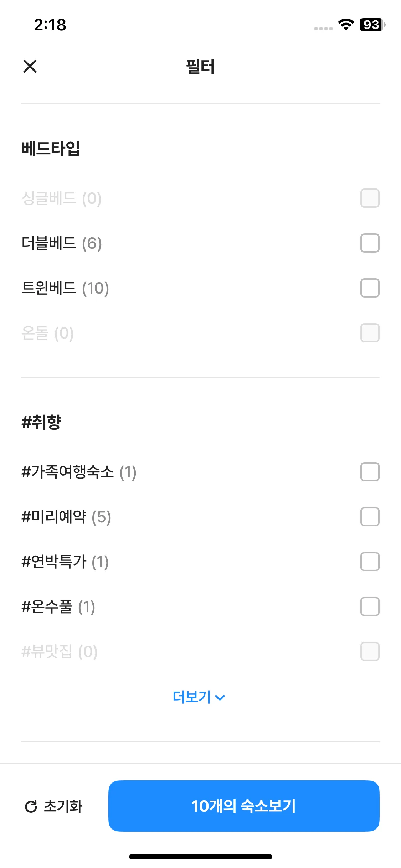Tap the disabled 싱글베드 checkbox

pyautogui.click(x=370, y=198)
